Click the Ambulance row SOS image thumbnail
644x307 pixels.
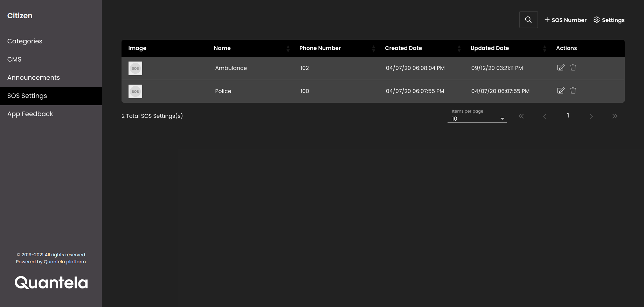tap(135, 68)
